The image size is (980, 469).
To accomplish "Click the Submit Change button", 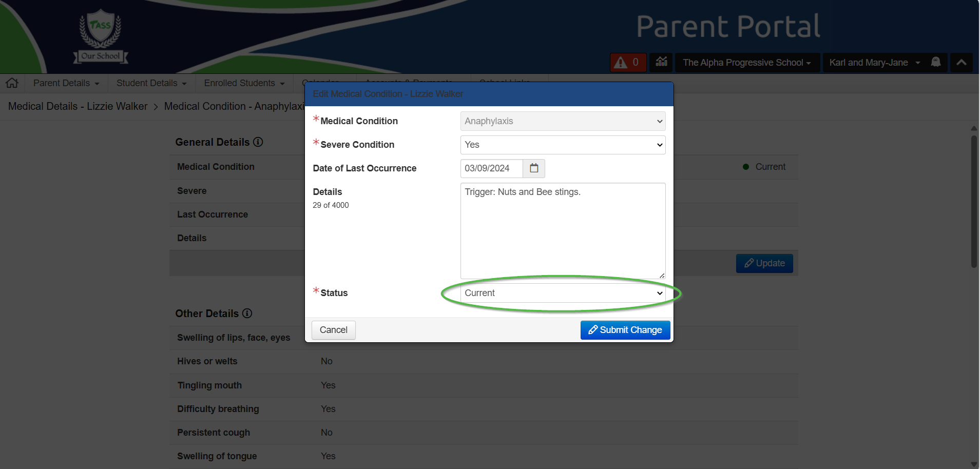I will tap(625, 330).
